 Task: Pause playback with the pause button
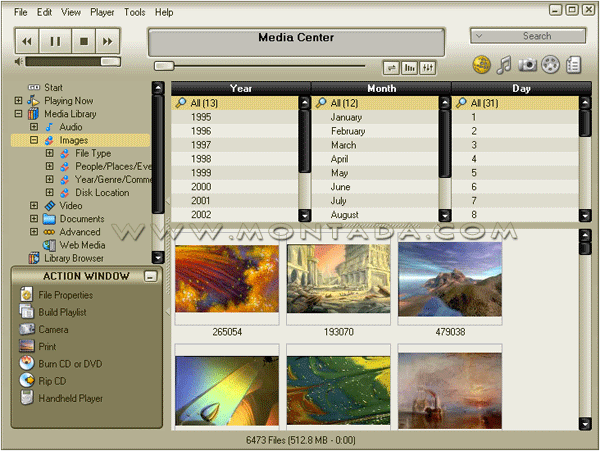56,41
